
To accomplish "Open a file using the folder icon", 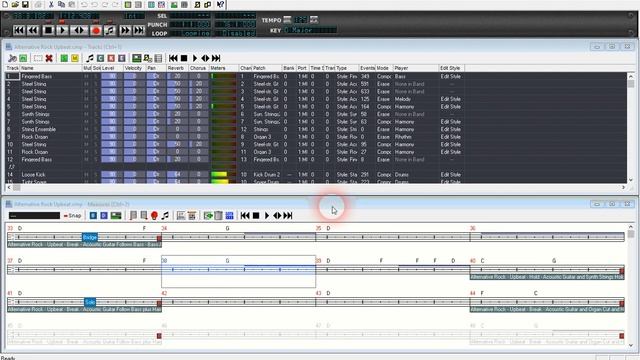I will (x=15, y=4).
